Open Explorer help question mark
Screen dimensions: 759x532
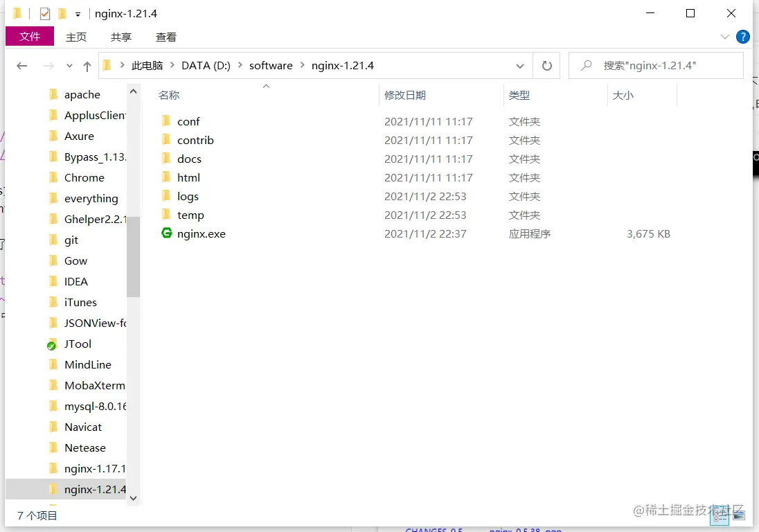click(742, 37)
